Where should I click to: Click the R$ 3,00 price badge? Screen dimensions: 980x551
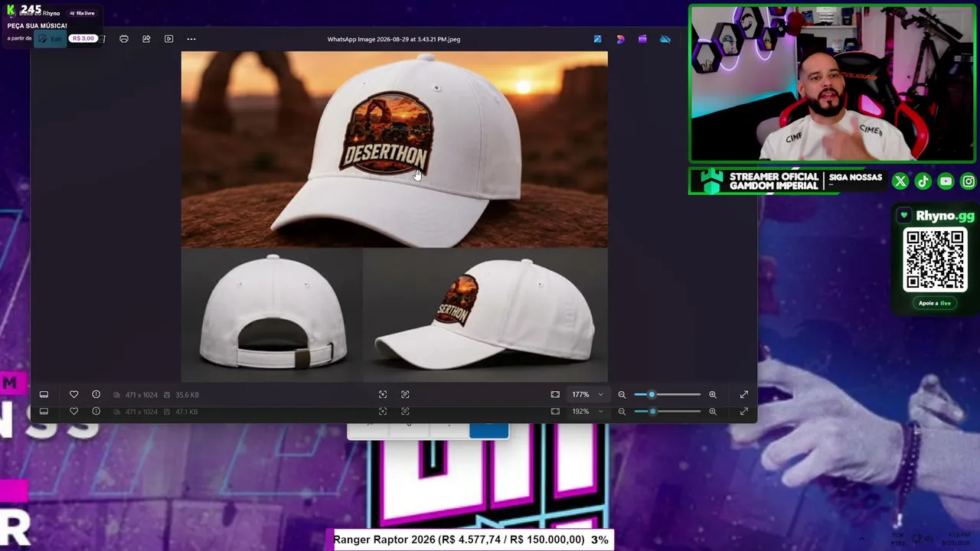click(x=83, y=38)
